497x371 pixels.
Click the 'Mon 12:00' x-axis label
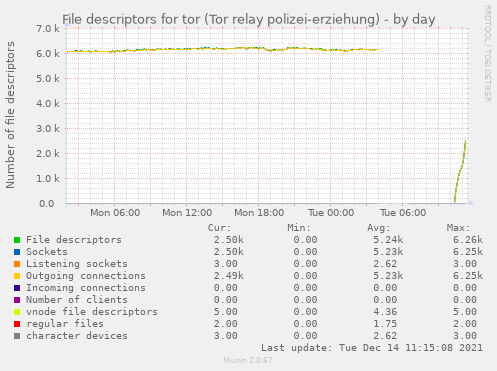(187, 213)
